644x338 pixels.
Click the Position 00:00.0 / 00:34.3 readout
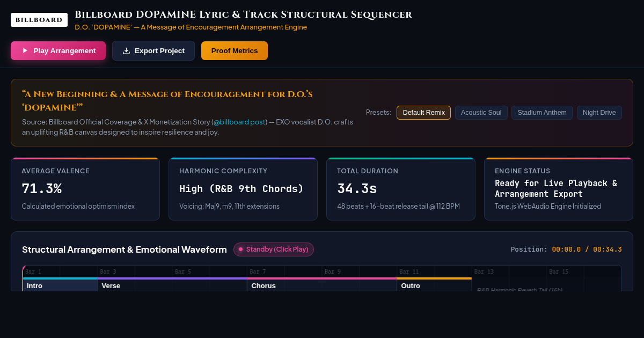click(566, 249)
